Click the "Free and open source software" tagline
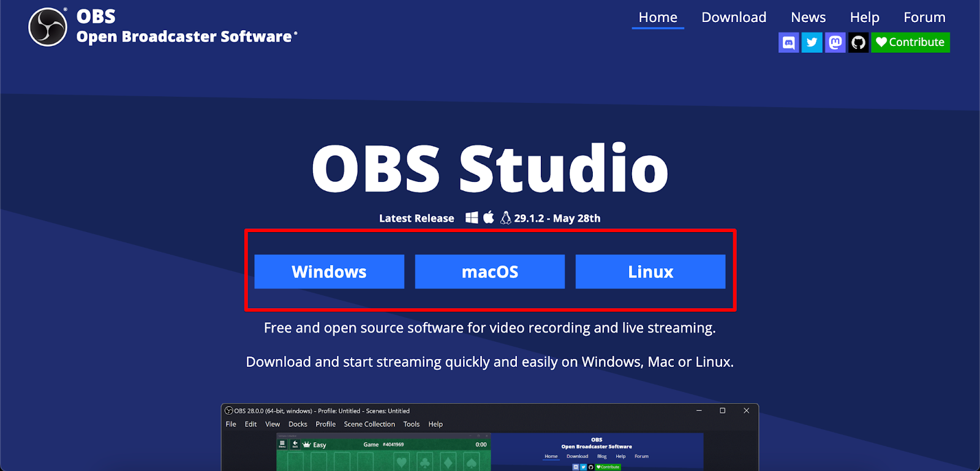The image size is (980, 471). 490,328
